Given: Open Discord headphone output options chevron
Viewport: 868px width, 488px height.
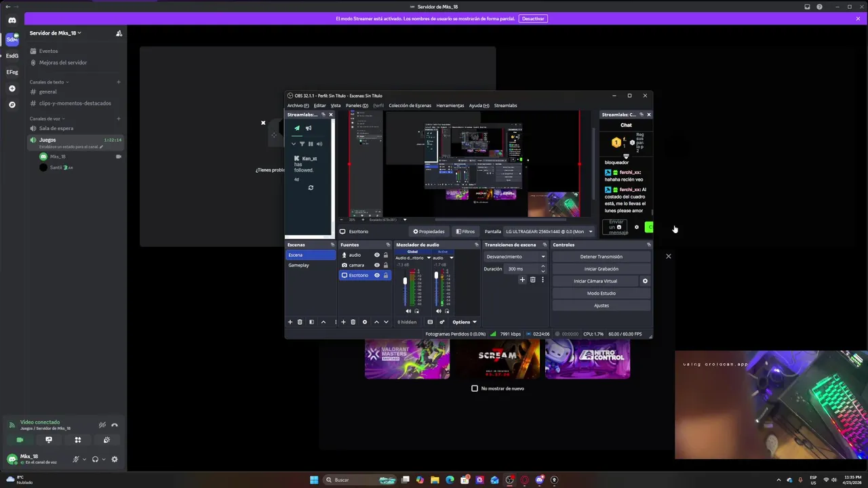Looking at the screenshot, I should click(103, 459).
